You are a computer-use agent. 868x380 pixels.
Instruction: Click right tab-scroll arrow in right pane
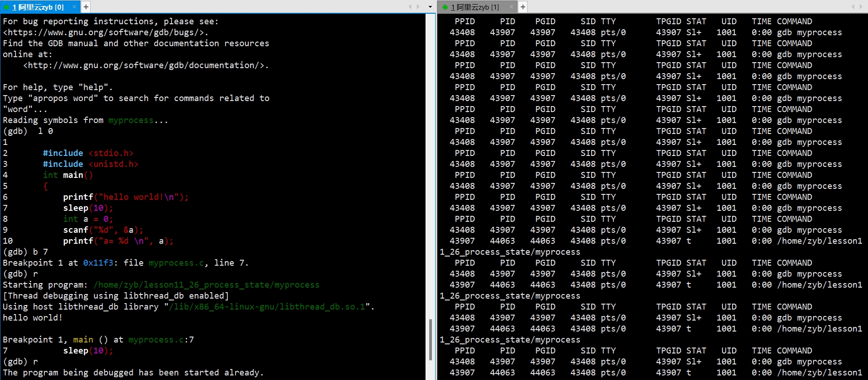[861, 7]
